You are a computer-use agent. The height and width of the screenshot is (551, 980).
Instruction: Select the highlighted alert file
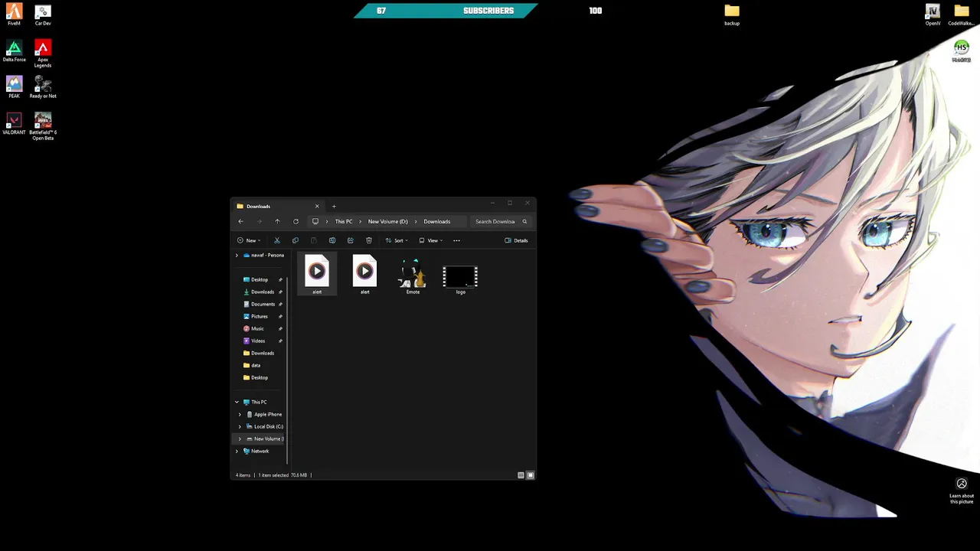tap(317, 275)
